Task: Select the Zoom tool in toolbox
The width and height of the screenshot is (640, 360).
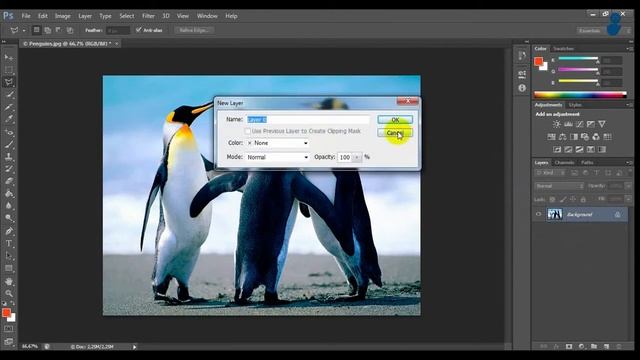Action: [x=9, y=293]
